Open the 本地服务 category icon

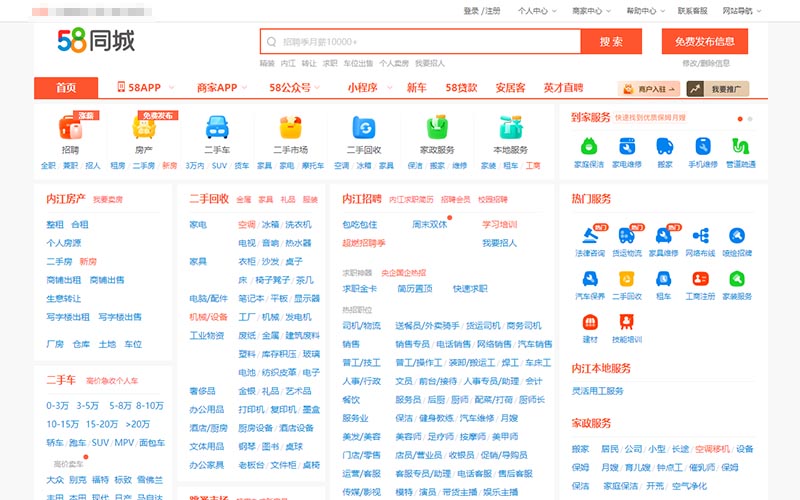(511, 127)
